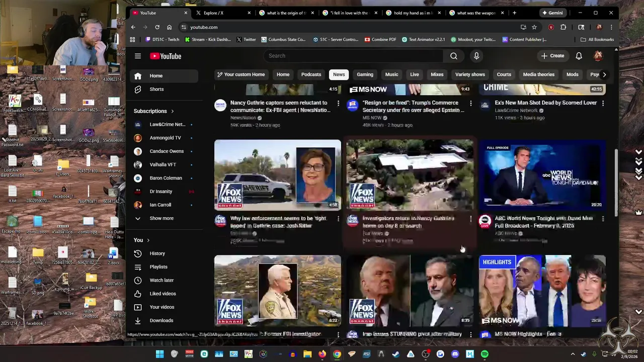Open the Playlists sidebar item
This screenshot has width=644, height=362.
[x=165, y=267]
